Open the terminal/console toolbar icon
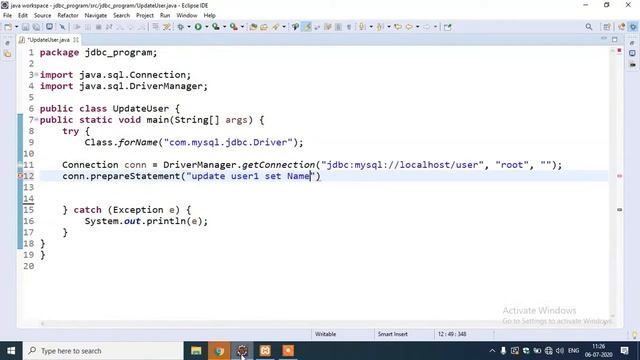This screenshot has width=640, height=360. click(49, 27)
